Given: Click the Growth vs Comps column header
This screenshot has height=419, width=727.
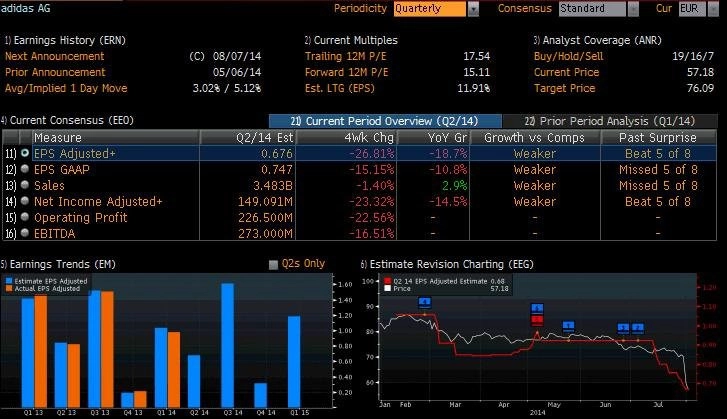Looking at the screenshot, I should click(535, 138).
